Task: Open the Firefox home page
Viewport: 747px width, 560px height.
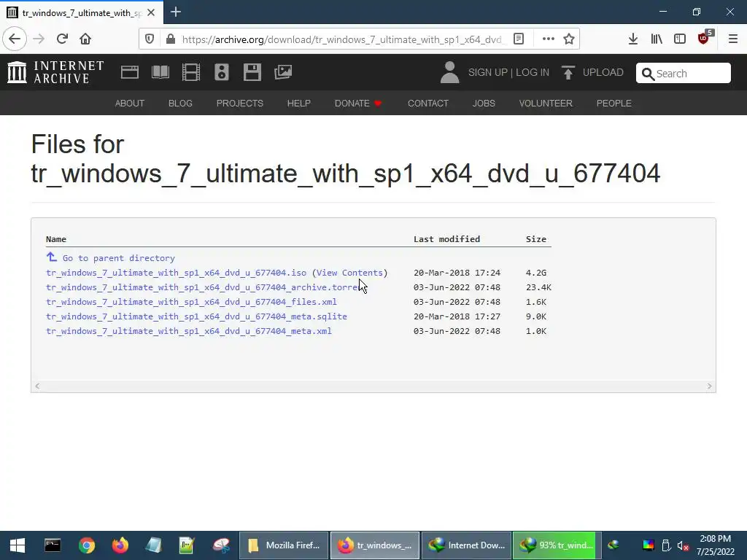Action: click(85, 39)
